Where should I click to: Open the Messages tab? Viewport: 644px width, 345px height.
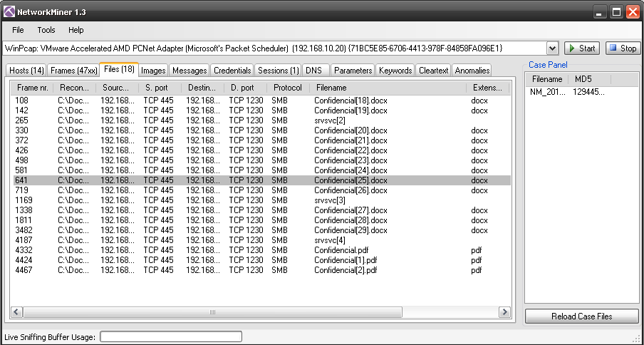point(189,71)
